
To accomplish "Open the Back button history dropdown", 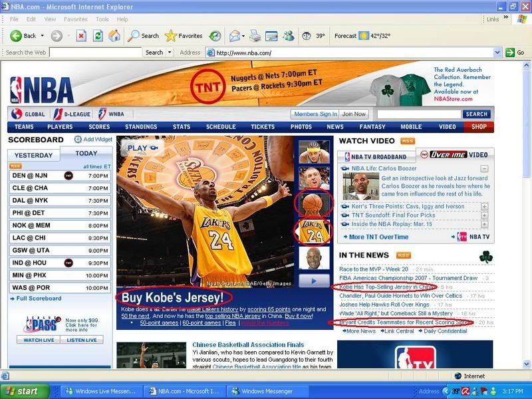I will click(43, 36).
